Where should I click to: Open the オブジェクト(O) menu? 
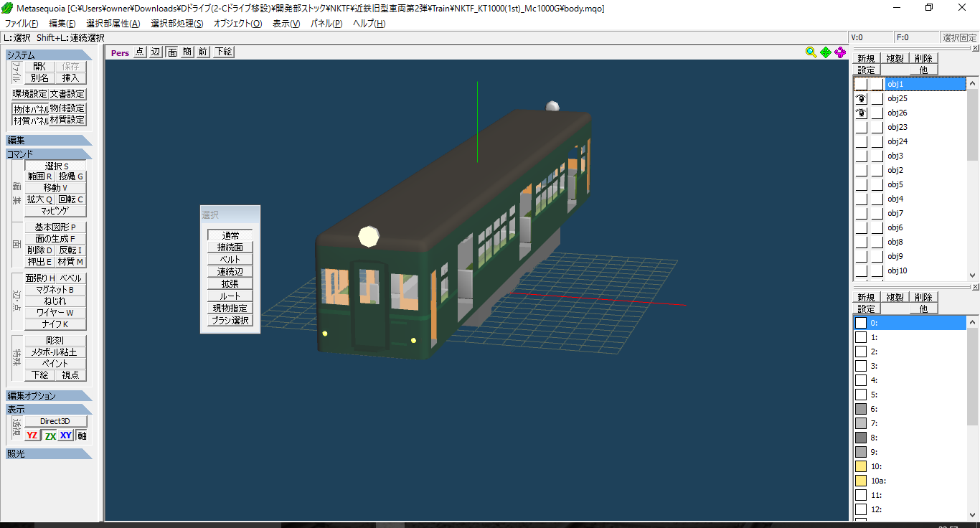[237, 24]
